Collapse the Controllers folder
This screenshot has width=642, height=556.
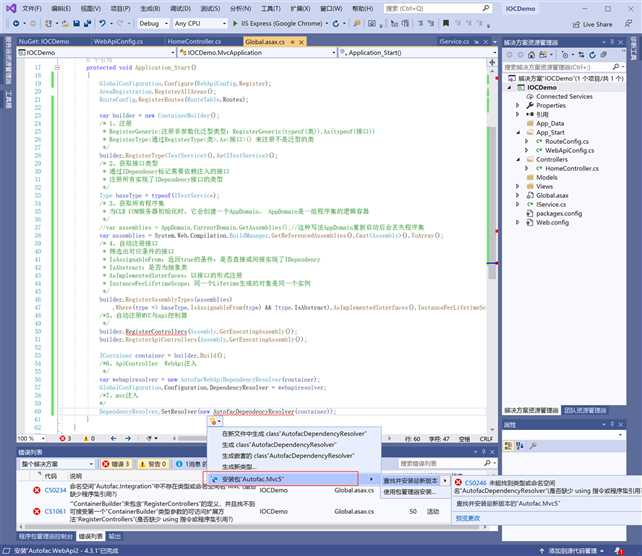518,160
